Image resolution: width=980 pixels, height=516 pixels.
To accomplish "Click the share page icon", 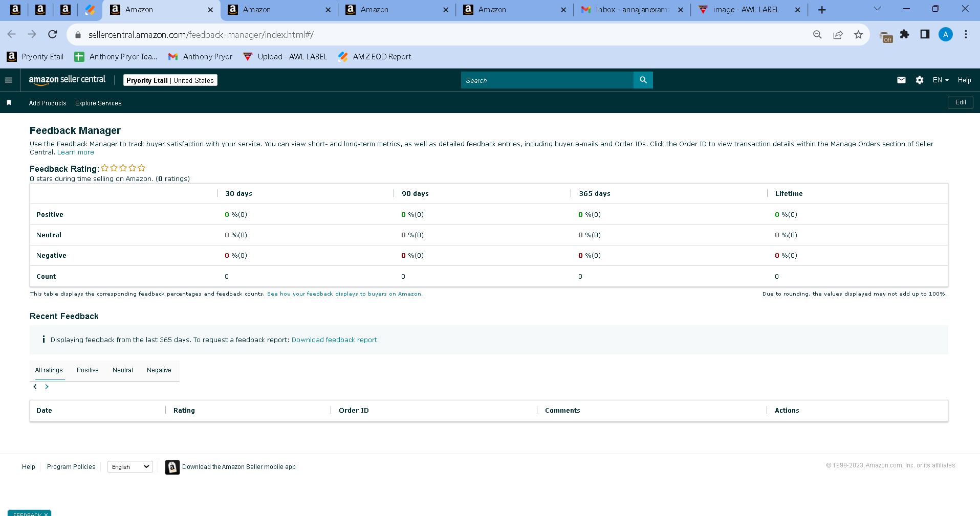I will (838, 35).
